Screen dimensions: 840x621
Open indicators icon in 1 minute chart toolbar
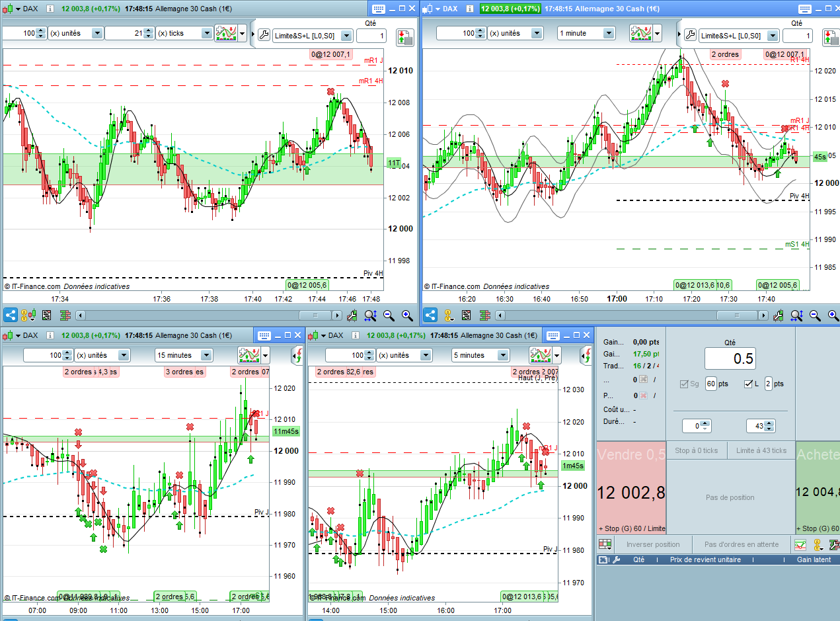640,33
